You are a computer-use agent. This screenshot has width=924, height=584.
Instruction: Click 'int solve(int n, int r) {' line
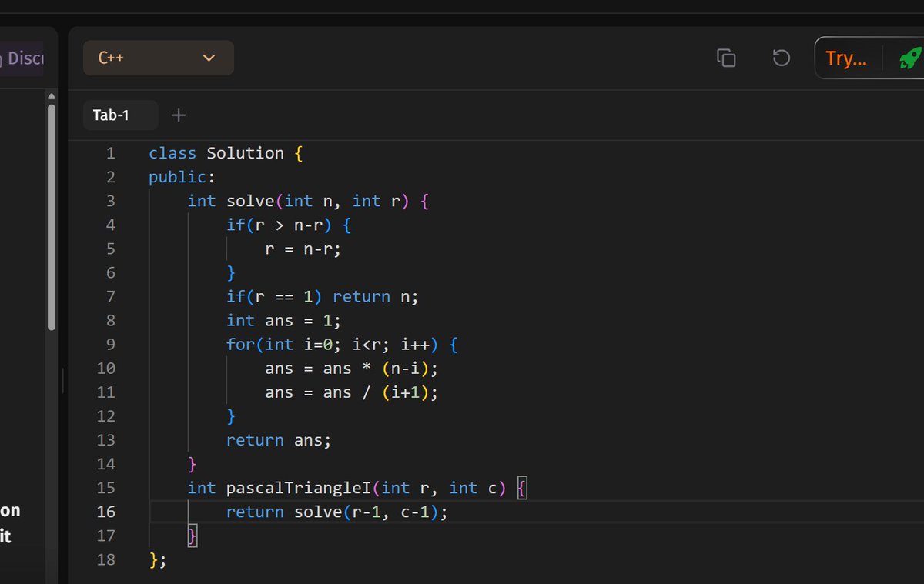(308, 201)
